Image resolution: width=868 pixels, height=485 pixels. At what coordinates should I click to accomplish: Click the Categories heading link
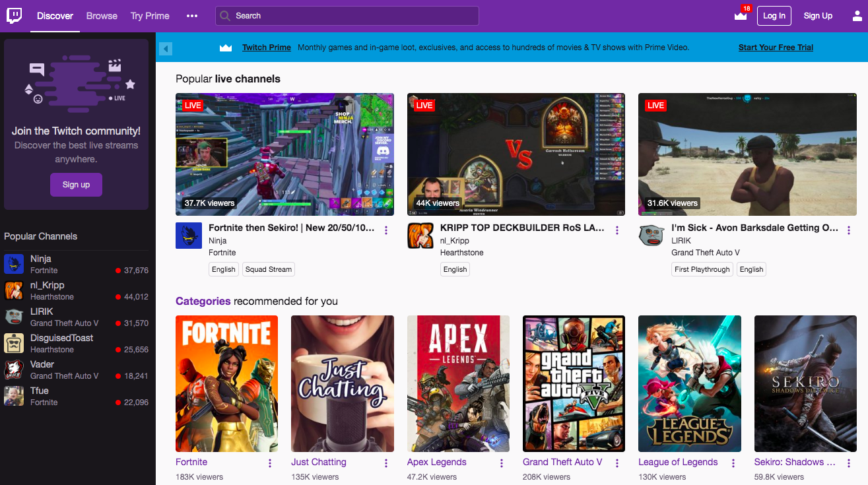point(203,301)
